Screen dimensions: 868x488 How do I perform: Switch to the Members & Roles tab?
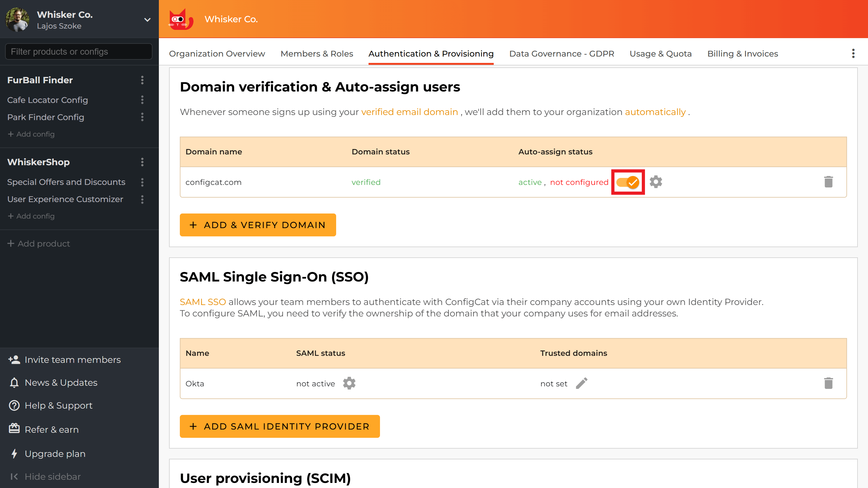click(317, 53)
